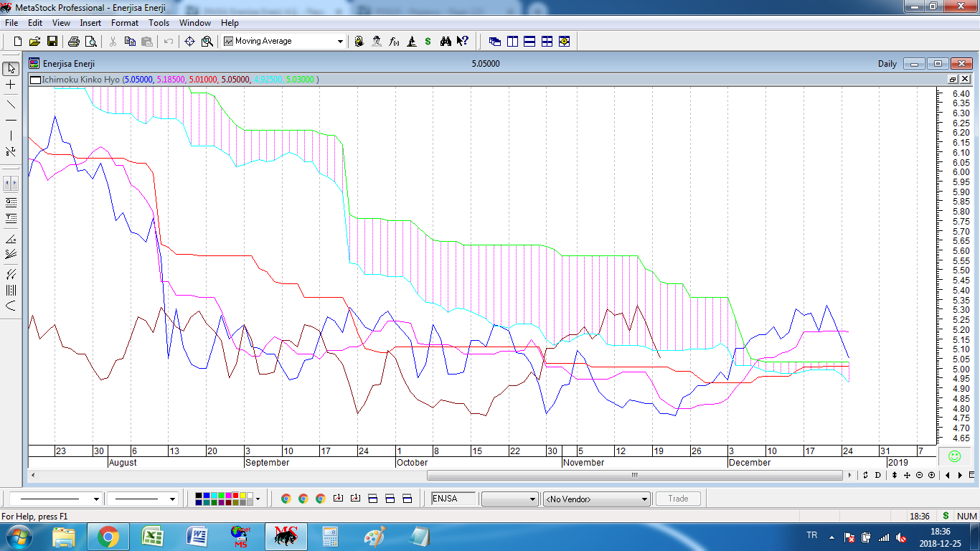Create a new document icon
Image resolution: width=980 pixels, height=551 pixels.
pyautogui.click(x=18, y=42)
